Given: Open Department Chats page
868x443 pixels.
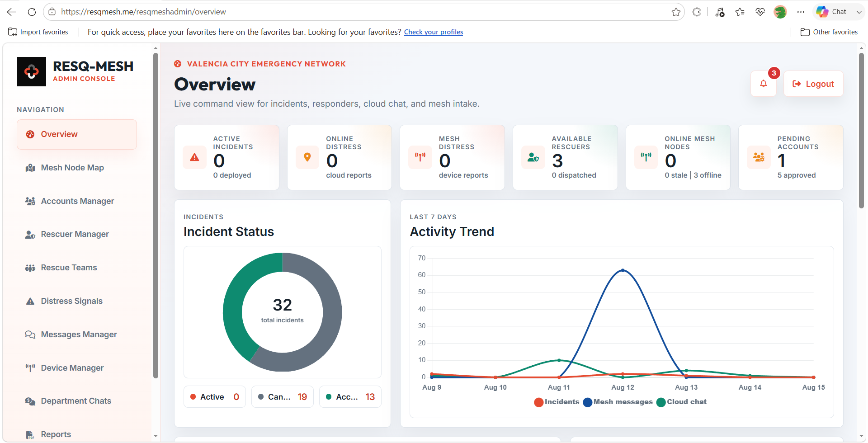Looking at the screenshot, I should click(77, 401).
